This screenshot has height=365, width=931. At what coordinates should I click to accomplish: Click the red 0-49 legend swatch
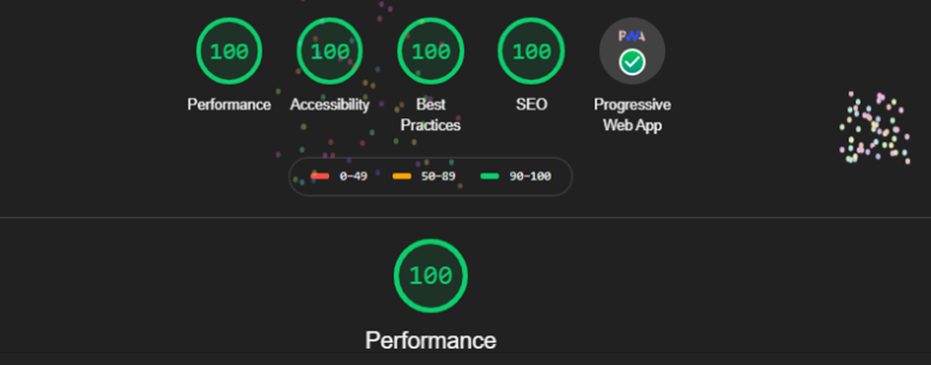pos(320,176)
